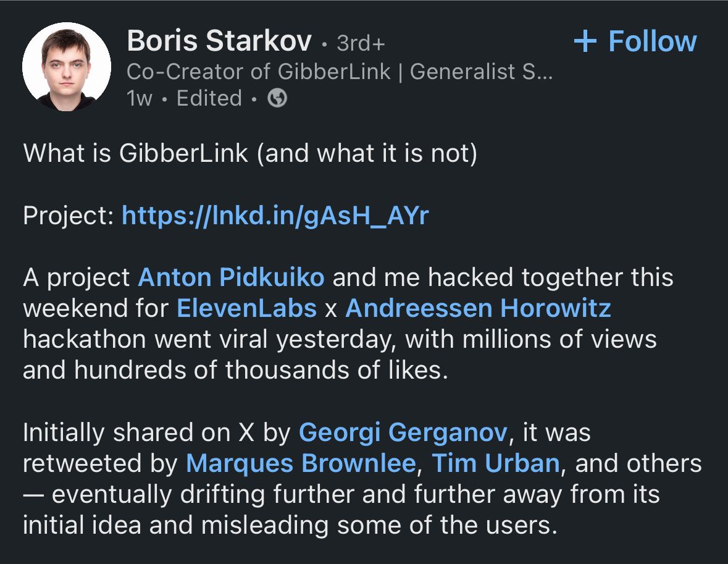Visit the ElevenLabs company mention
Screen dimensions: 728x564
(x=246, y=308)
